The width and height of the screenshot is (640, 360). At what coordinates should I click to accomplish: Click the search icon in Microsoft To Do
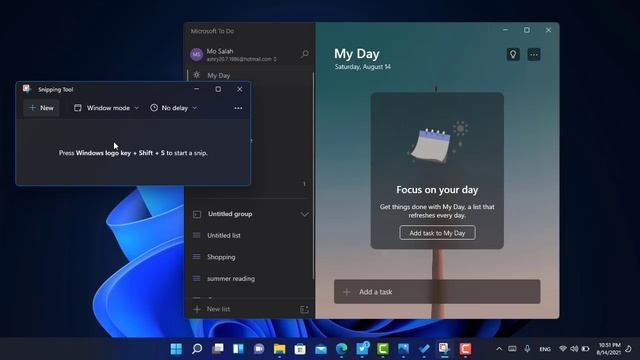pyautogui.click(x=304, y=54)
